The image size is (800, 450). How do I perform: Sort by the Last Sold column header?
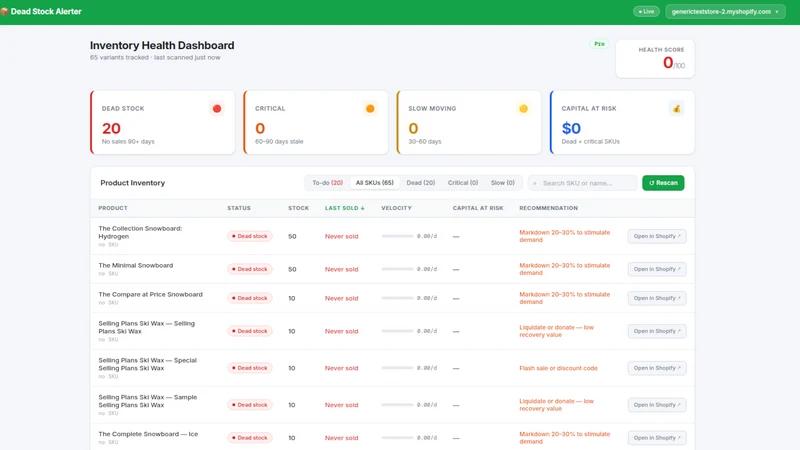[x=344, y=208]
